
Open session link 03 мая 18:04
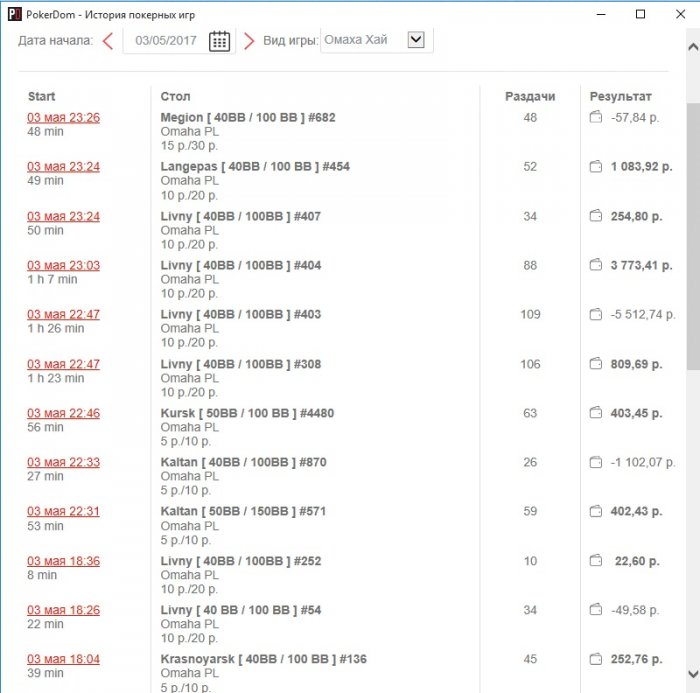63,659
